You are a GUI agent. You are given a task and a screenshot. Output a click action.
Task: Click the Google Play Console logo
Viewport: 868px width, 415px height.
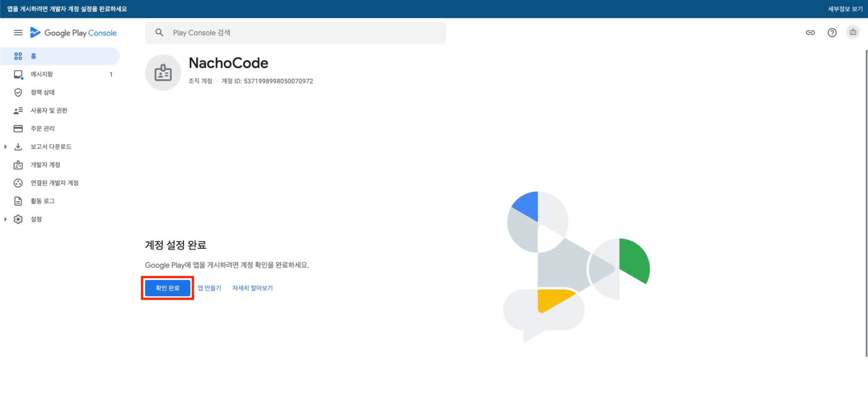(x=73, y=33)
